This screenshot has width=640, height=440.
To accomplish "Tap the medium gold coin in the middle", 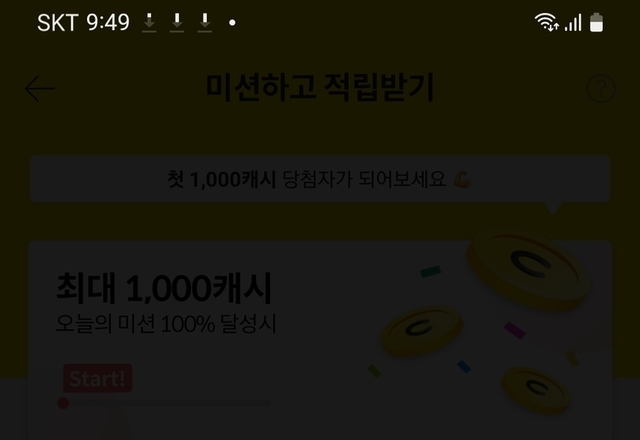I will pos(422,331).
